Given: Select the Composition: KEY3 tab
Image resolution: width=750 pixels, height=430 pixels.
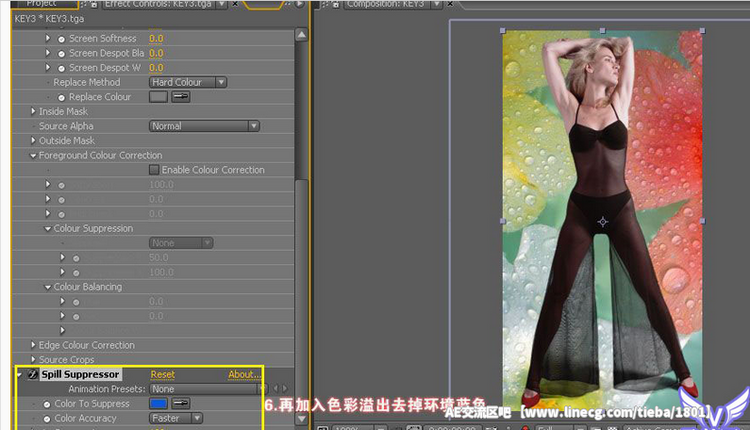Looking at the screenshot, I should (x=386, y=4).
